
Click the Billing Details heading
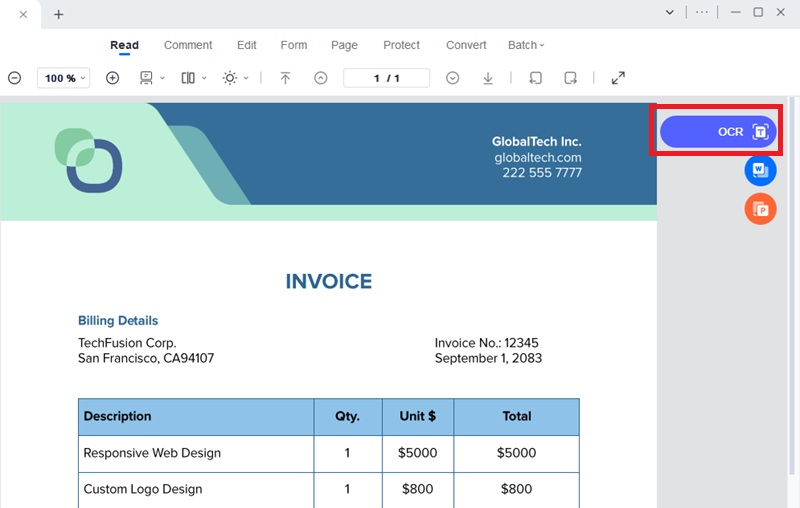click(x=118, y=320)
